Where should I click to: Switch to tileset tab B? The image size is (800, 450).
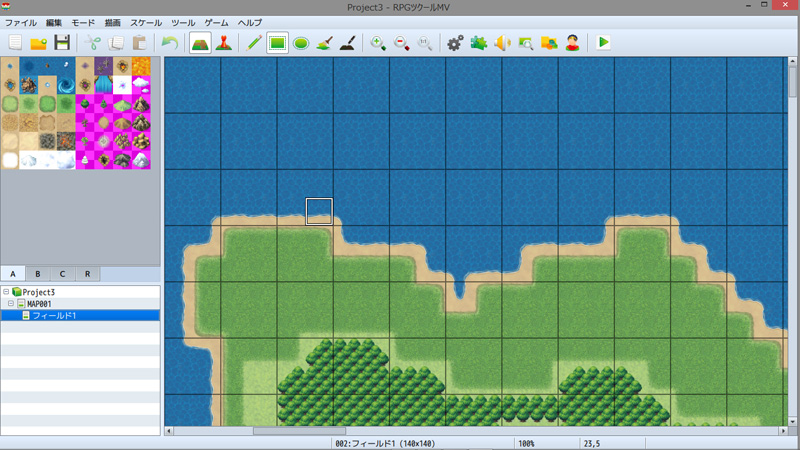[x=38, y=274]
